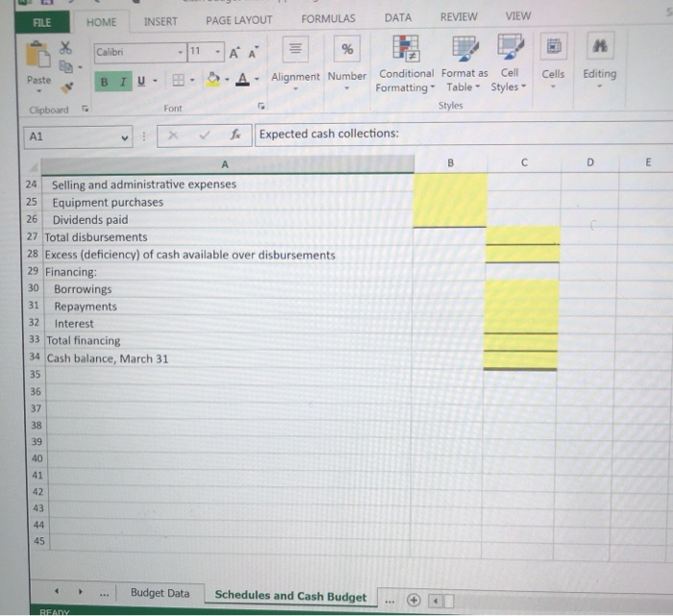Open the Number percent icon
Screen dimensions: 673x616
(347, 49)
